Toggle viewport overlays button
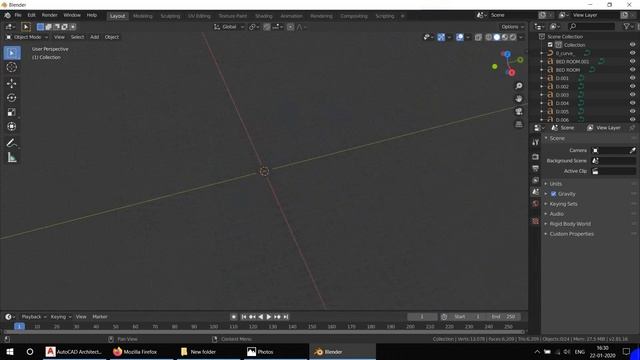Image resolution: width=640 pixels, height=360 pixels. click(x=460, y=37)
